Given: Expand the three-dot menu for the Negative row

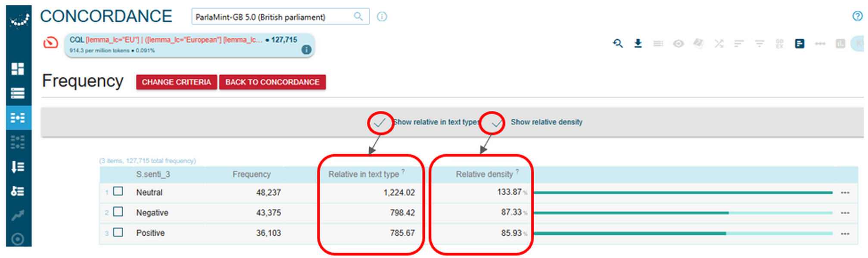Looking at the screenshot, I should tap(845, 213).
